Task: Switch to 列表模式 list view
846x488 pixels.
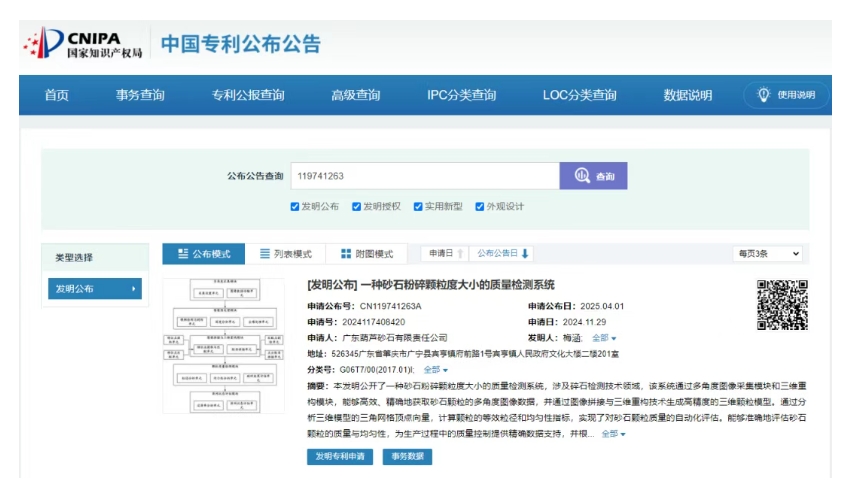Action: (x=286, y=254)
